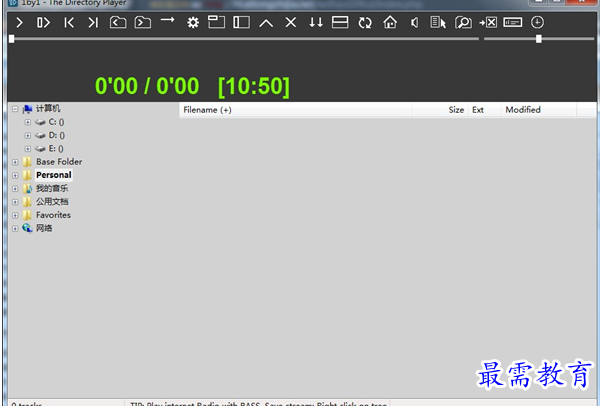Open the settings gear icon
The width and height of the screenshot is (600, 406).
(193, 23)
